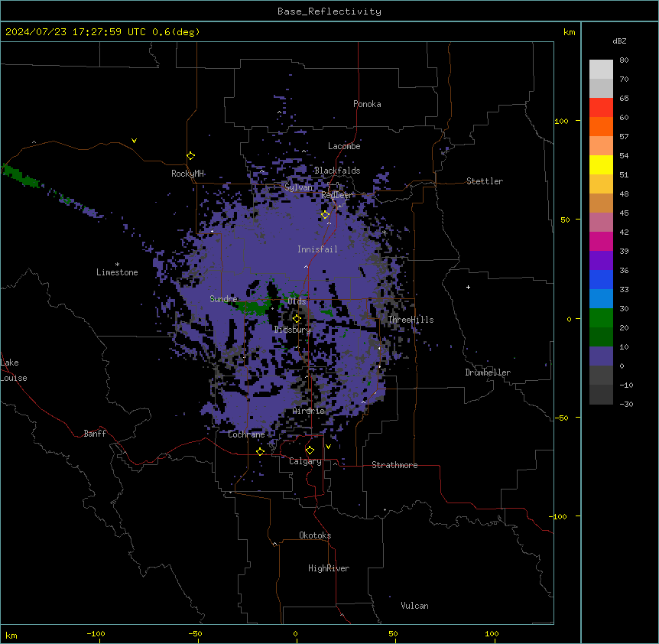Image resolution: width=659 pixels, height=644 pixels.
Task: Click the Olds town label
Action: (297, 301)
